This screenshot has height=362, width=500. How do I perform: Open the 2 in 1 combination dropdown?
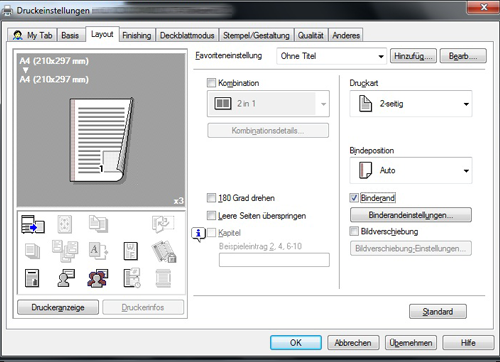268,103
